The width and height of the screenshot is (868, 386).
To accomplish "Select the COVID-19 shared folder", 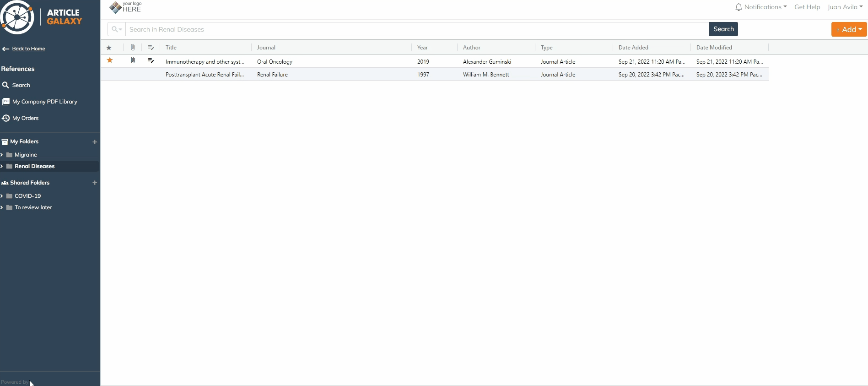I will (27, 196).
